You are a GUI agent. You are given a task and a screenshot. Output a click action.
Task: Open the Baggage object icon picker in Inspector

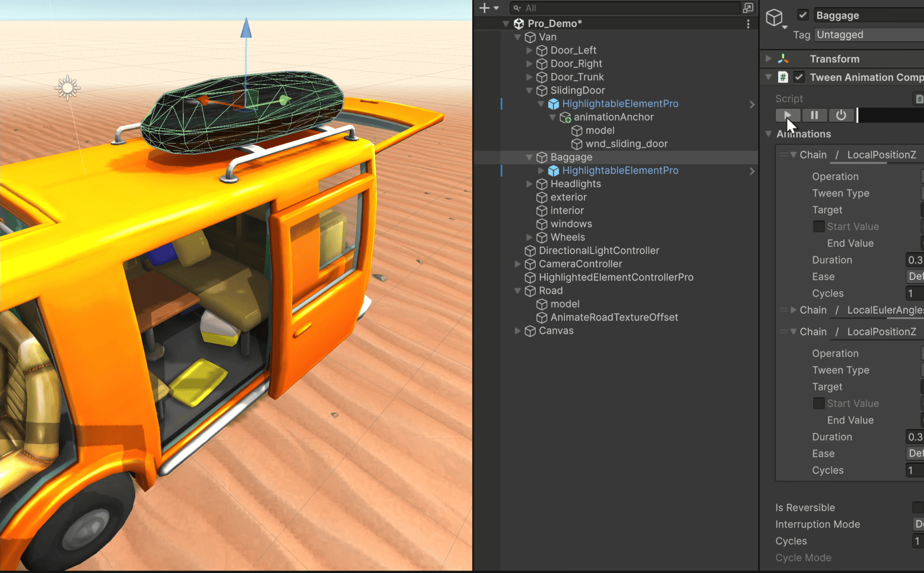(x=776, y=18)
